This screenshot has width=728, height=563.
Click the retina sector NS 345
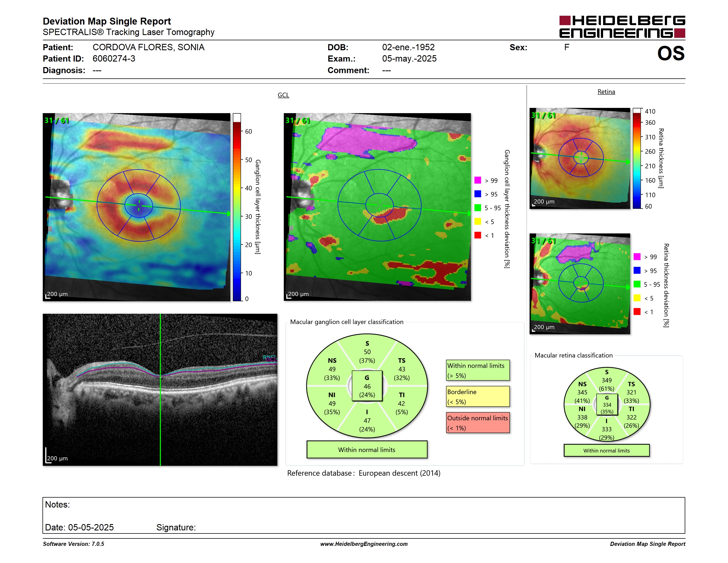point(582,392)
